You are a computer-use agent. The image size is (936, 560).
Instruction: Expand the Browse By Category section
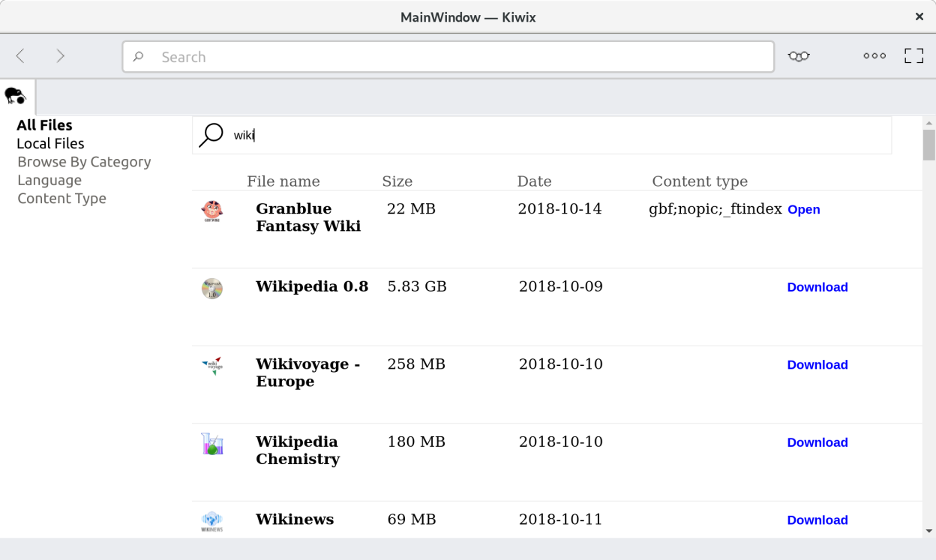[84, 162]
